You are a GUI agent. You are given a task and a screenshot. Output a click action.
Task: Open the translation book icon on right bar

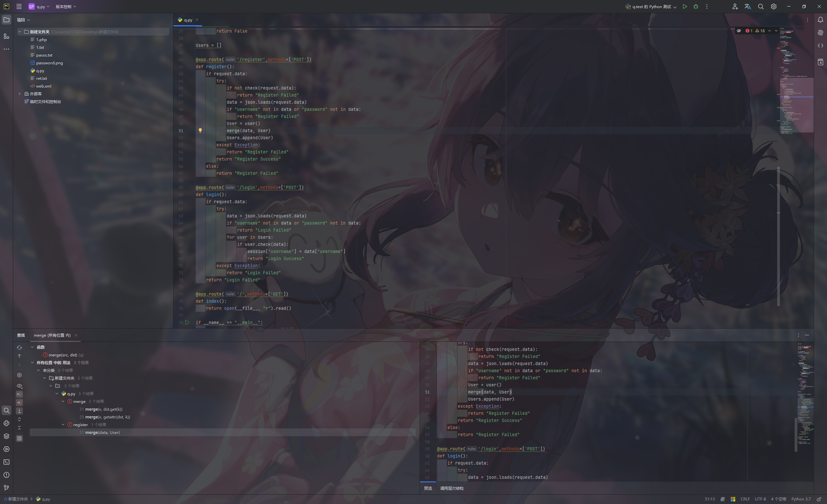coord(820,62)
